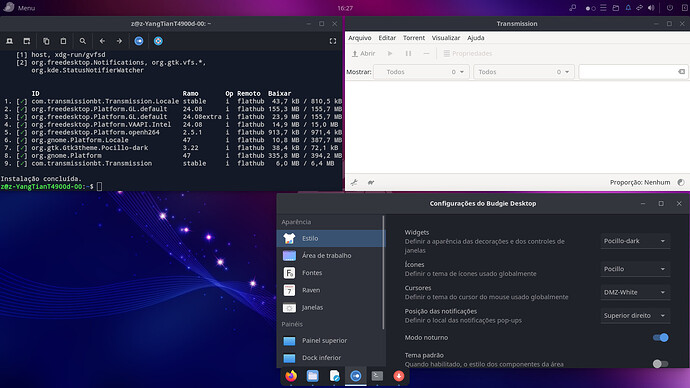Open Ajuda menu in Transmission
The height and width of the screenshot is (388, 690).
pyautogui.click(x=476, y=38)
